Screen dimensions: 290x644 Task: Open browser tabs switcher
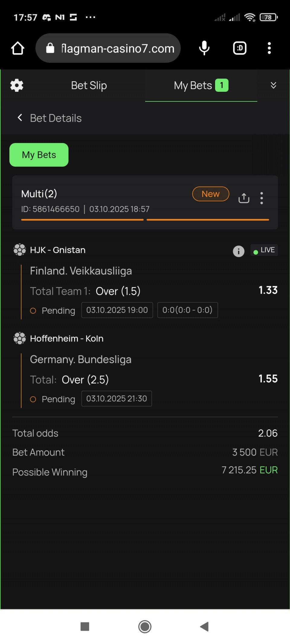tap(240, 48)
